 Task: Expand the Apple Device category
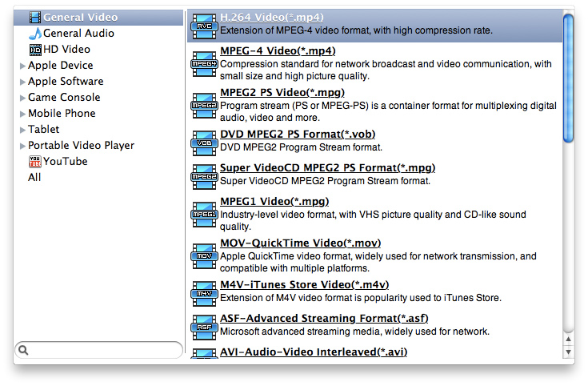click(22, 66)
